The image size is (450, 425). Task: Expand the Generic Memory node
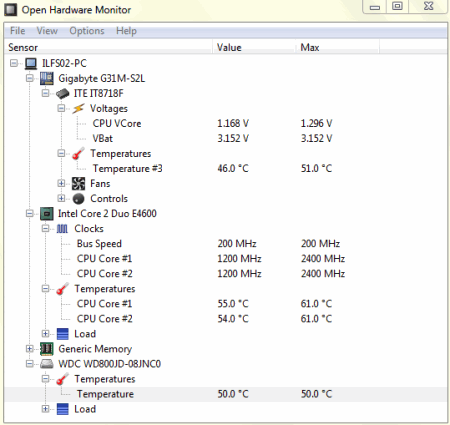30,349
